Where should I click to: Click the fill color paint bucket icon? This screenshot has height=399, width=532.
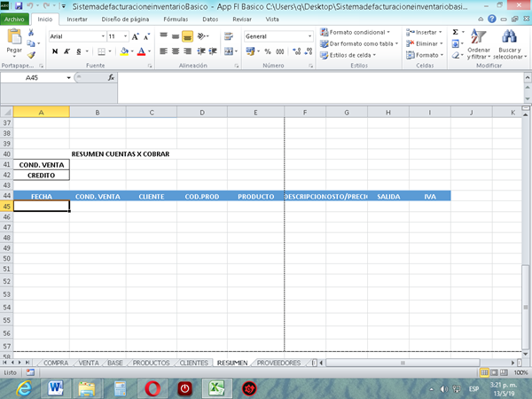click(123, 51)
